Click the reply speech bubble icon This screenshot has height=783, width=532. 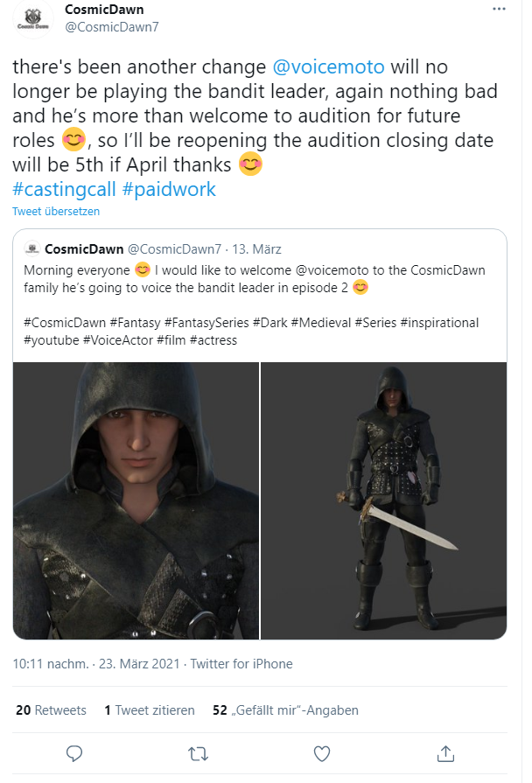pyautogui.click(x=74, y=753)
